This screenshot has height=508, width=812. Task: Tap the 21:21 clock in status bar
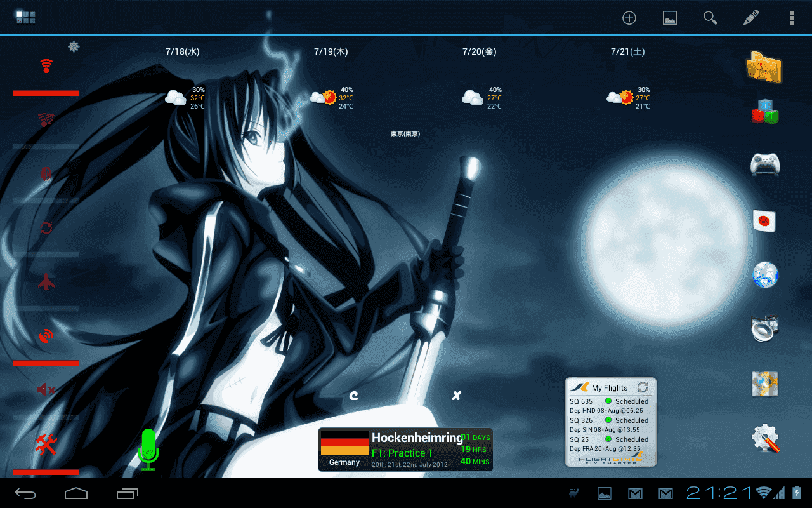pyautogui.click(x=720, y=493)
